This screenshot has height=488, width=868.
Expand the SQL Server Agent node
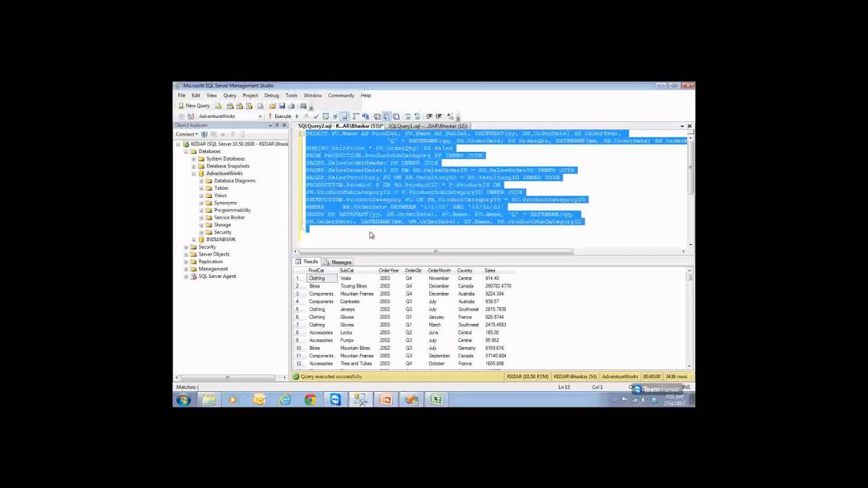point(186,276)
